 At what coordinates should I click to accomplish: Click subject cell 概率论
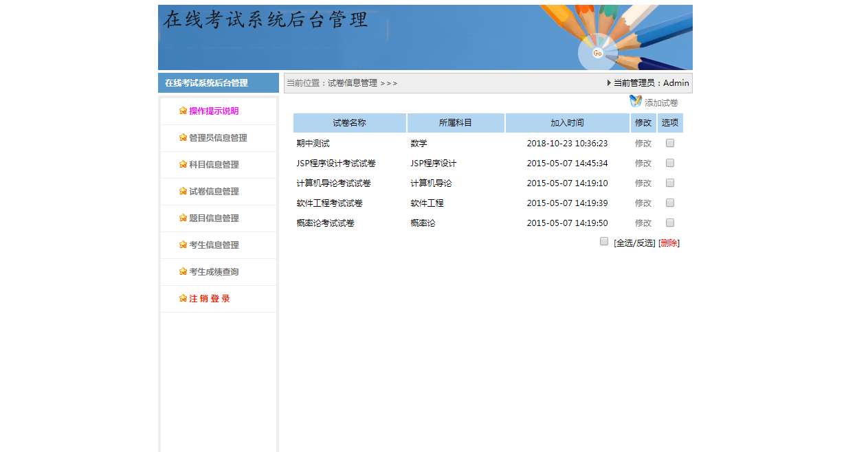[x=423, y=223]
